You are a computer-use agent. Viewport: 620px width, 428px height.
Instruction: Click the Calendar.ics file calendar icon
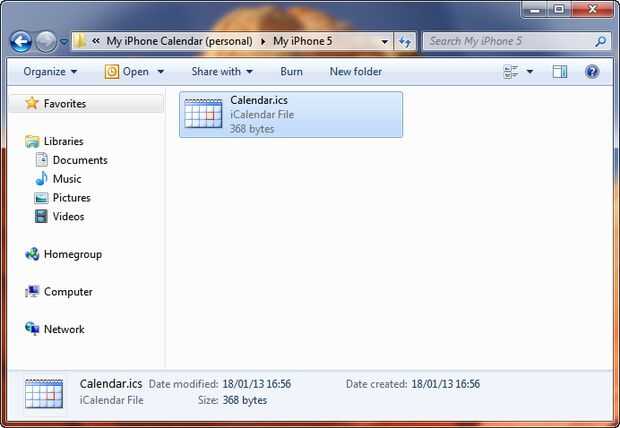[x=203, y=114]
